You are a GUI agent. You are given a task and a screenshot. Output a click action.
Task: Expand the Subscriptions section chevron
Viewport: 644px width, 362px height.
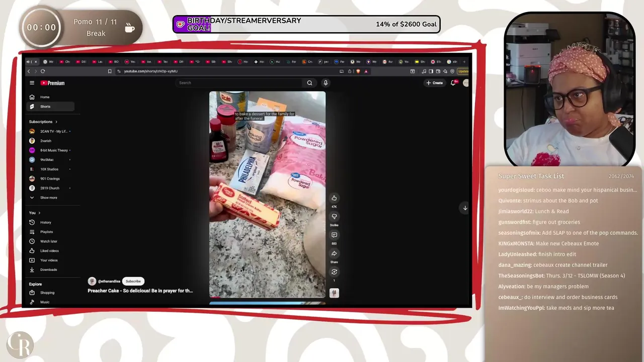pos(56,122)
